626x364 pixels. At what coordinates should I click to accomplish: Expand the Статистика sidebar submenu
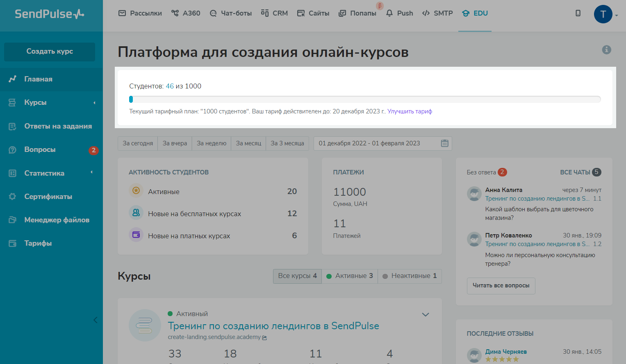[91, 172]
